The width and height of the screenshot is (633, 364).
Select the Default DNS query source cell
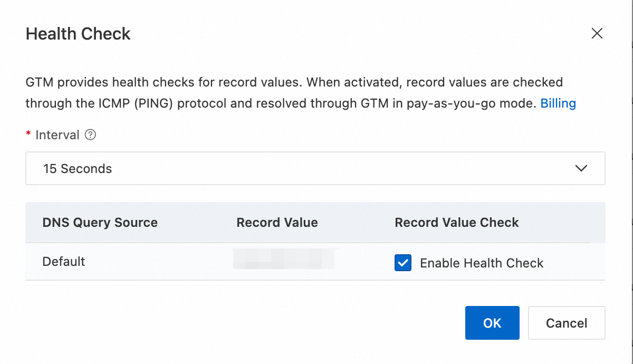64,262
